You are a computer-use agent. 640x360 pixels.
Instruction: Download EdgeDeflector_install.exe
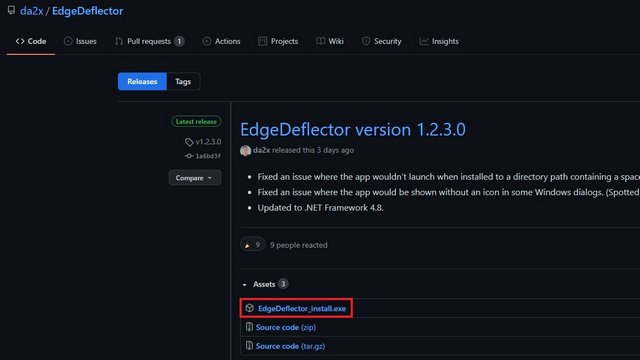click(302, 309)
